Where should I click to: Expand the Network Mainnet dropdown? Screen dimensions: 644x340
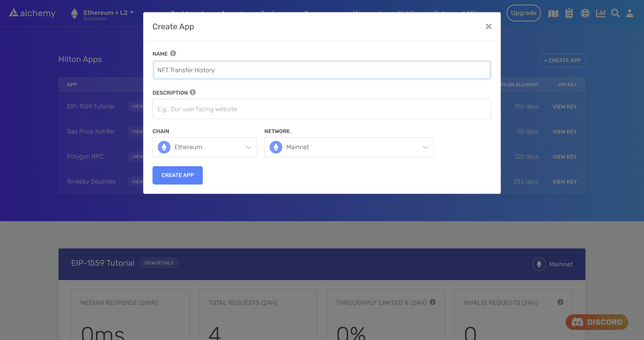pyautogui.click(x=349, y=147)
